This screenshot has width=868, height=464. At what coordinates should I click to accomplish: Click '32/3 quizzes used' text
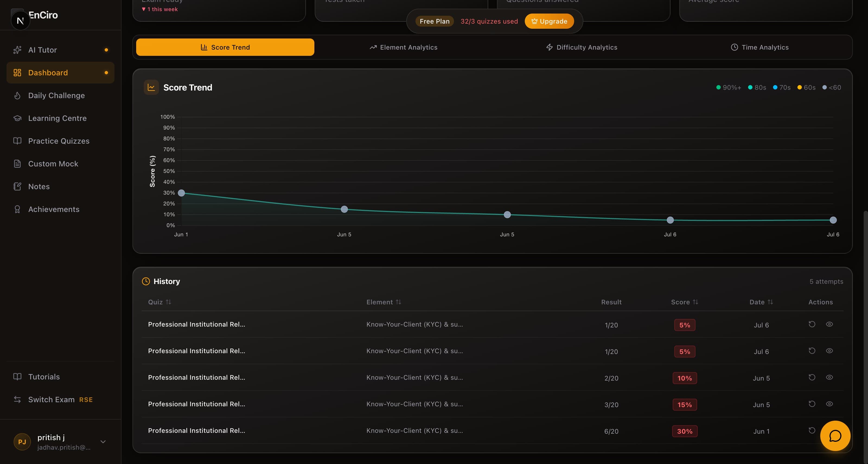pos(489,21)
